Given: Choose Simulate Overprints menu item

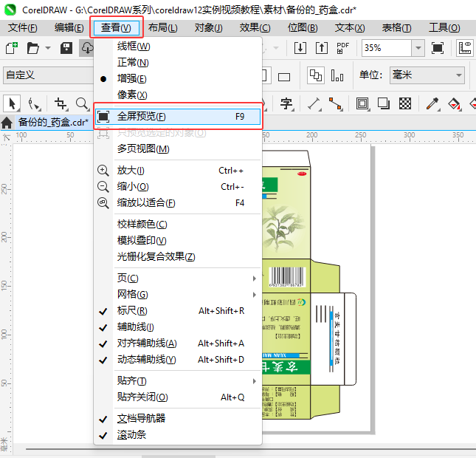Looking at the screenshot, I should point(178,241).
